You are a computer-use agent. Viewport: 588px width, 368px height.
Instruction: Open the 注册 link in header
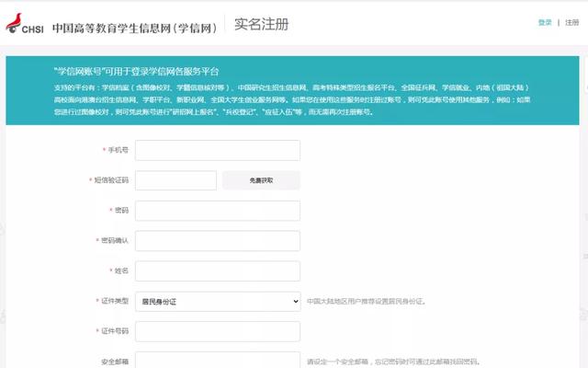pyautogui.click(x=571, y=22)
